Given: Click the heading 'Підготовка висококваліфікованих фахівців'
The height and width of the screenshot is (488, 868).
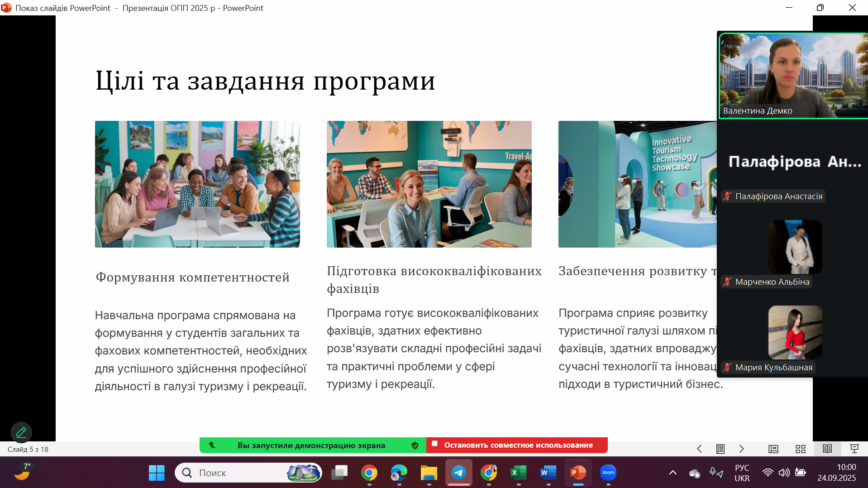Looking at the screenshot, I should [x=434, y=280].
